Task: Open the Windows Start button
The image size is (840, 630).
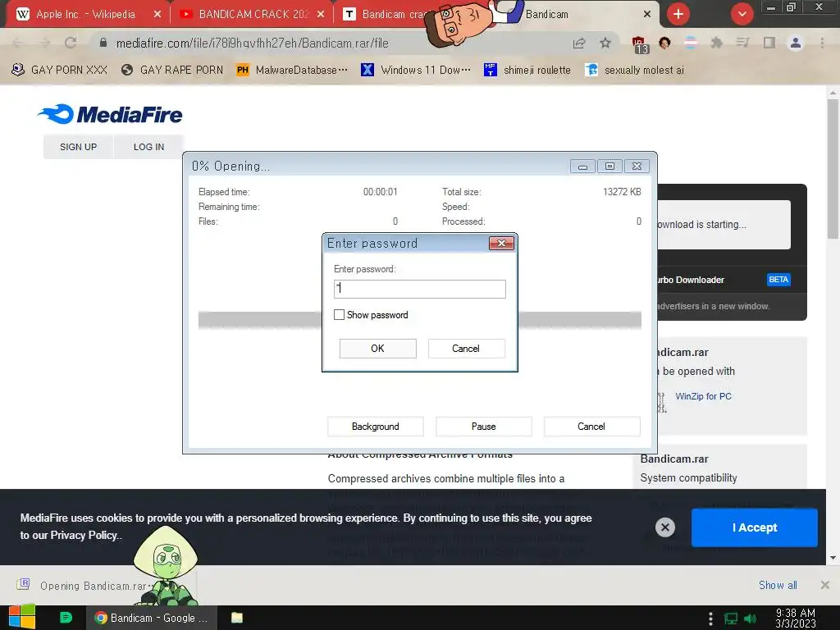Action: (x=22, y=618)
